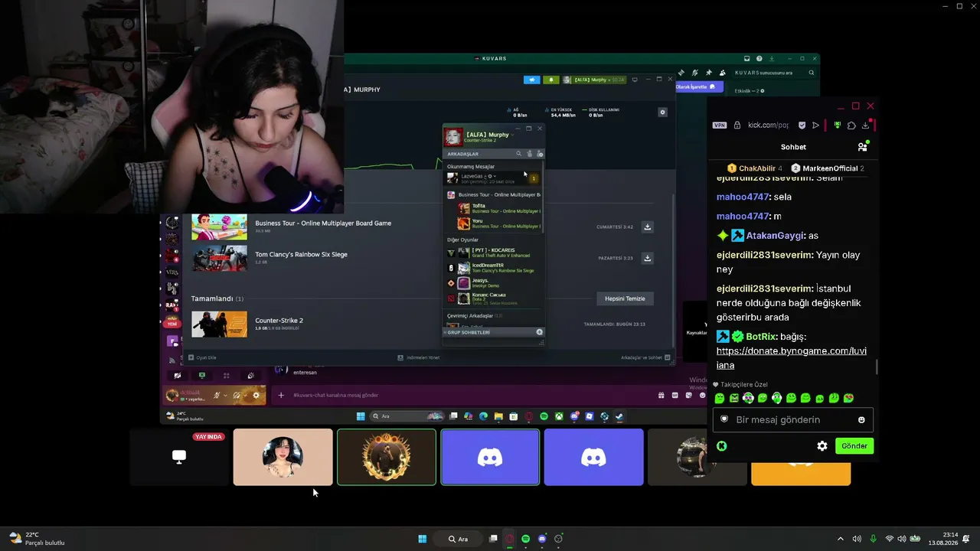The image size is (980, 551).
Task: Click the browser extensions cube icon
Action: pyautogui.click(x=851, y=126)
